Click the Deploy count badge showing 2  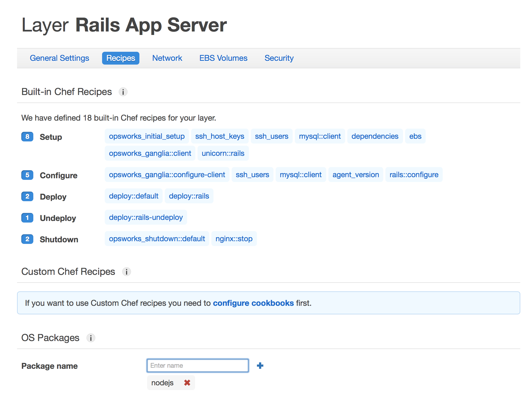(27, 196)
